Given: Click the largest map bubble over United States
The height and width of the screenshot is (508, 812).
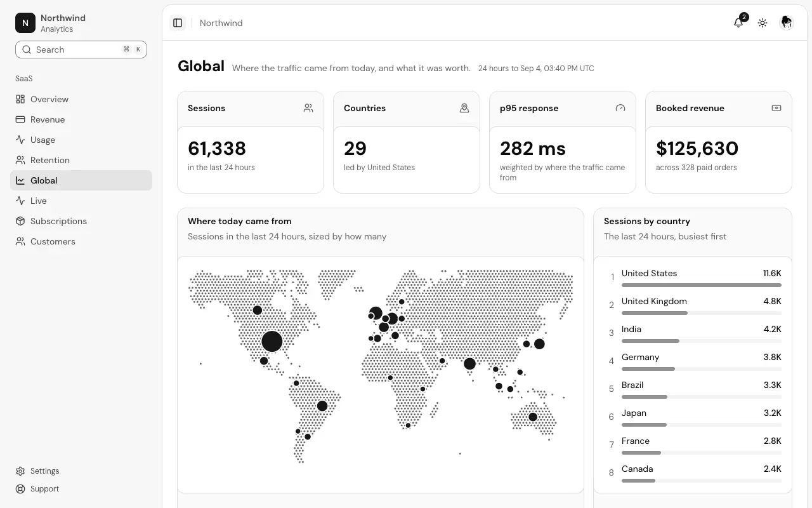Looking at the screenshot, I should 272,341.
